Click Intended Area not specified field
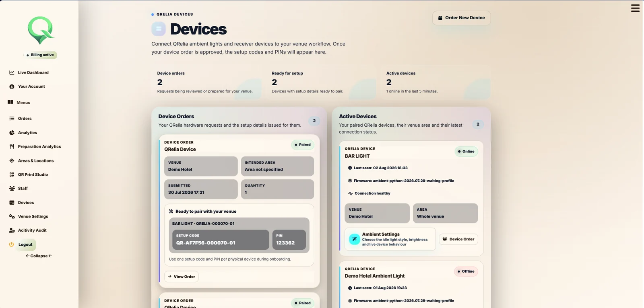This screenshot has width=644, height=308. tap(277, 166)
